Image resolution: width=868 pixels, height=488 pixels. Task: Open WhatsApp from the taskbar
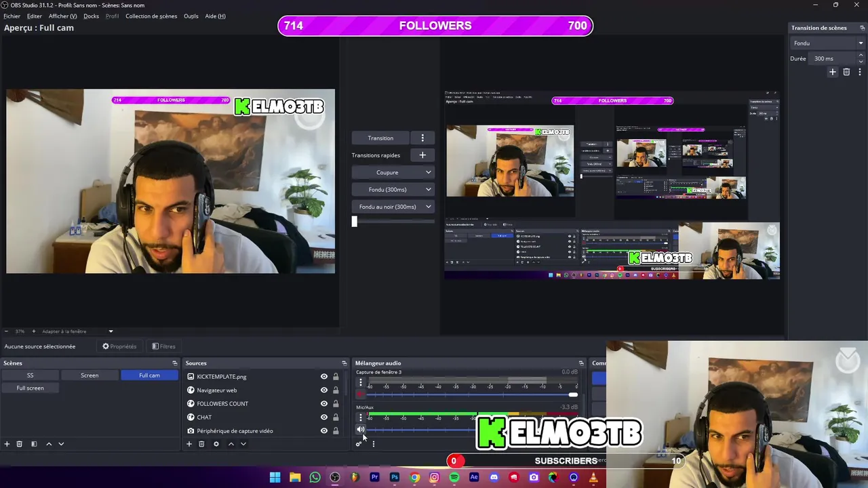click(x=315, y=477)
